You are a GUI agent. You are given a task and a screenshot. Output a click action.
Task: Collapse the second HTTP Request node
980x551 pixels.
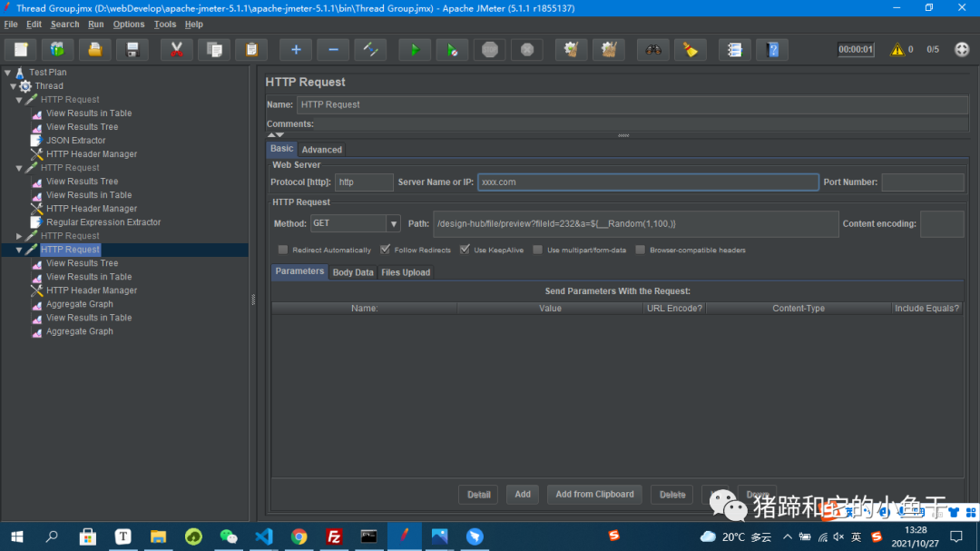pyautogui.click(x=19, y=168)
